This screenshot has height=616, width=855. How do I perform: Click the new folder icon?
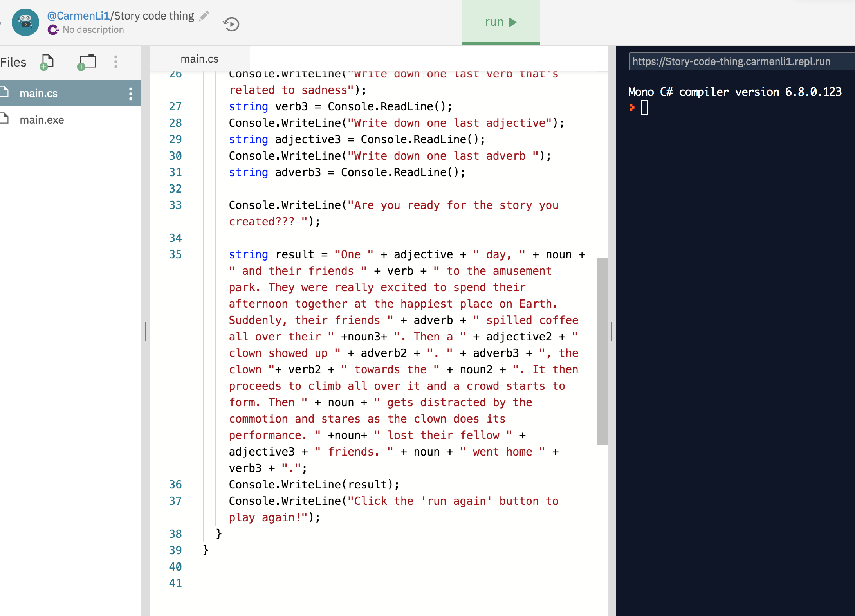tap(87, 62)
